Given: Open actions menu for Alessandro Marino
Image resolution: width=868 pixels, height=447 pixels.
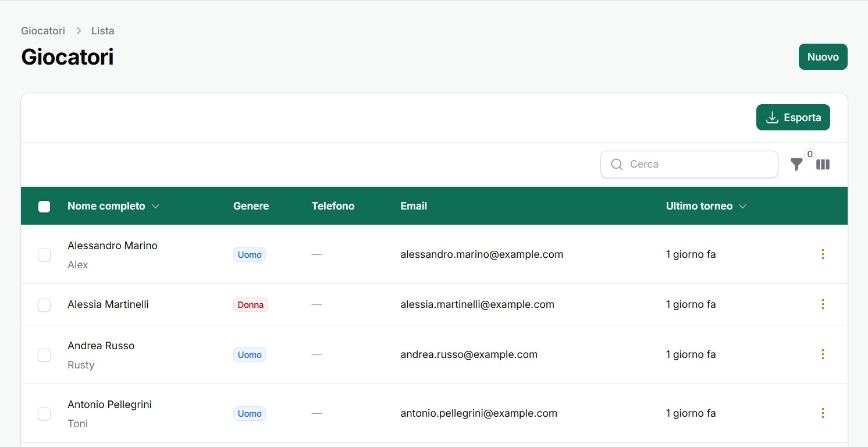Looking at the screenshot, I should [x=823, y=254].
